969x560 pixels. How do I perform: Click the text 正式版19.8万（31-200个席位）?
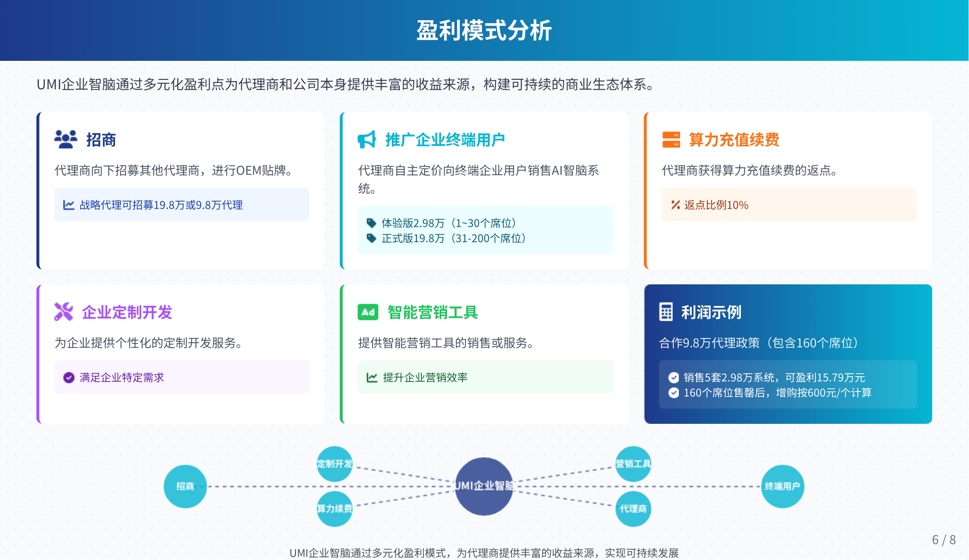click(456, 238)
